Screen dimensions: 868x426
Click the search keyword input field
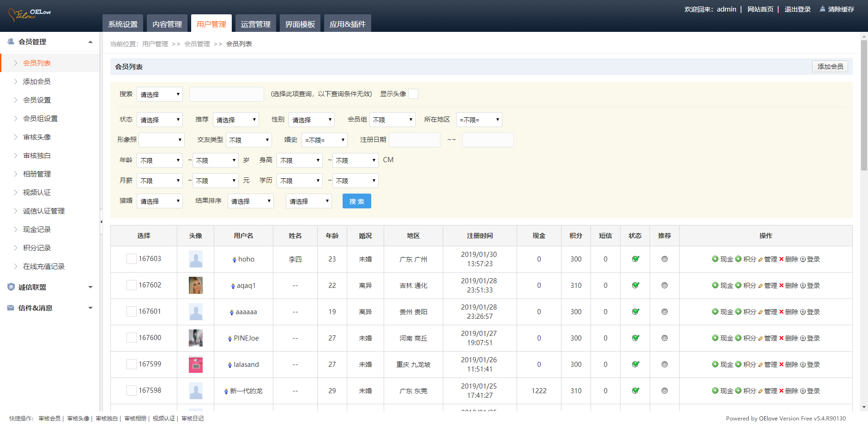coord(226,94)
